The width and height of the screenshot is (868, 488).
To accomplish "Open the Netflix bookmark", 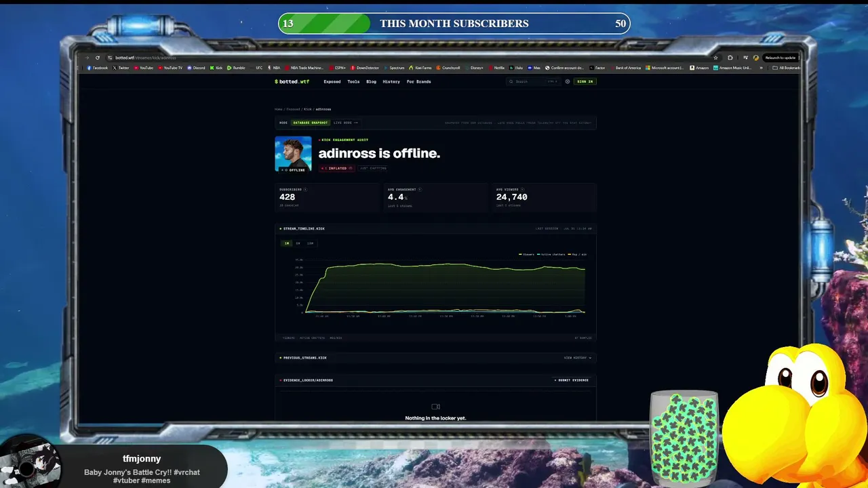I will click(x=496, y=68).
